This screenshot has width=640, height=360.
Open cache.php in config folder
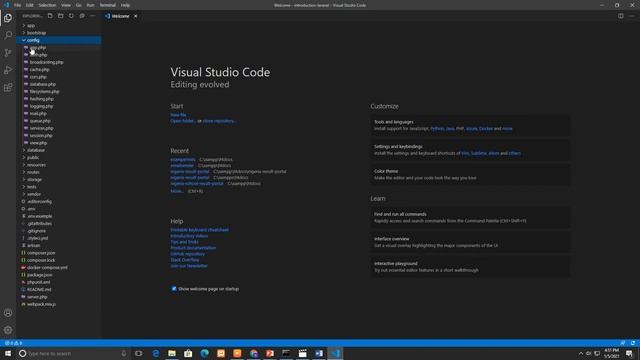point(40,69)
